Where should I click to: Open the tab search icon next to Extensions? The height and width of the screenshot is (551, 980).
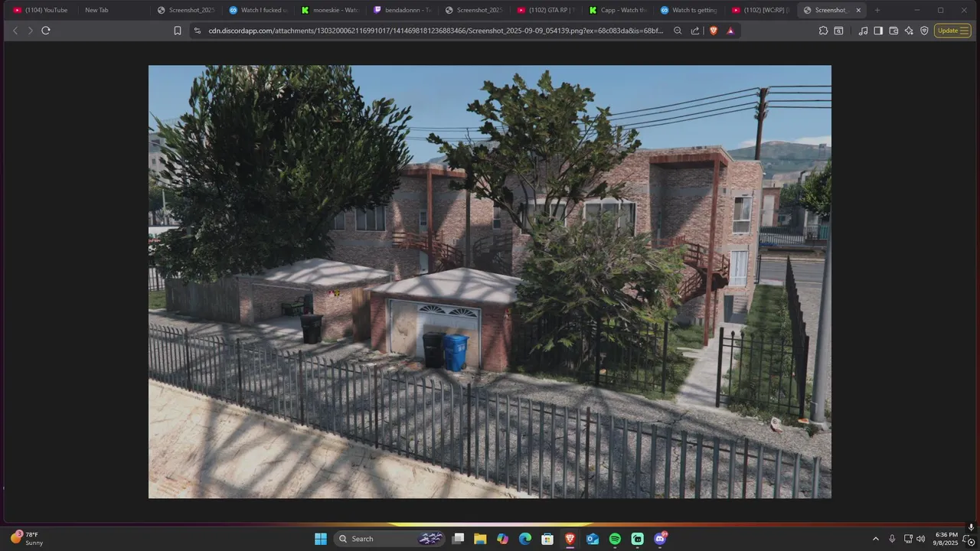coord(839,31)
